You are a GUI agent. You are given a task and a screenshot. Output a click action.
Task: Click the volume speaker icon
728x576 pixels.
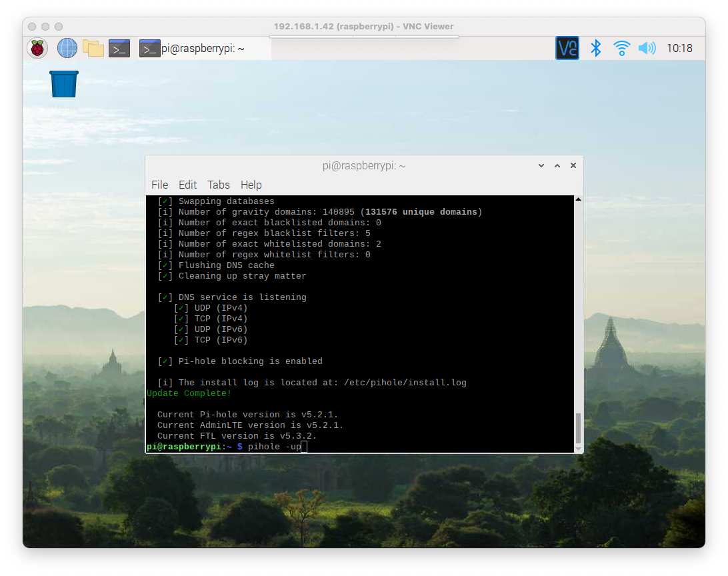click(647, 48)
